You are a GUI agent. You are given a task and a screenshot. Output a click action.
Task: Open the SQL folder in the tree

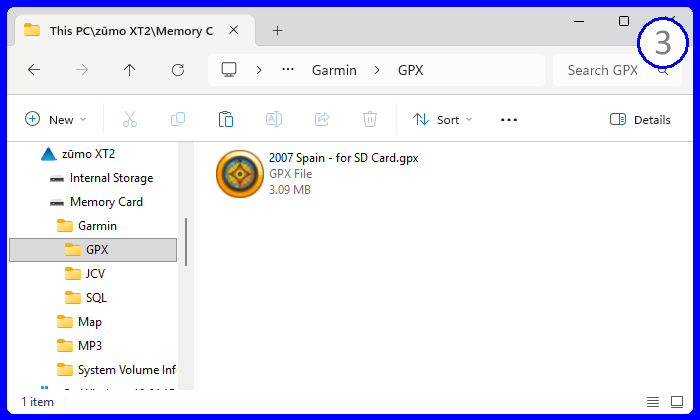pyautogui.click(x=96, y=298)
